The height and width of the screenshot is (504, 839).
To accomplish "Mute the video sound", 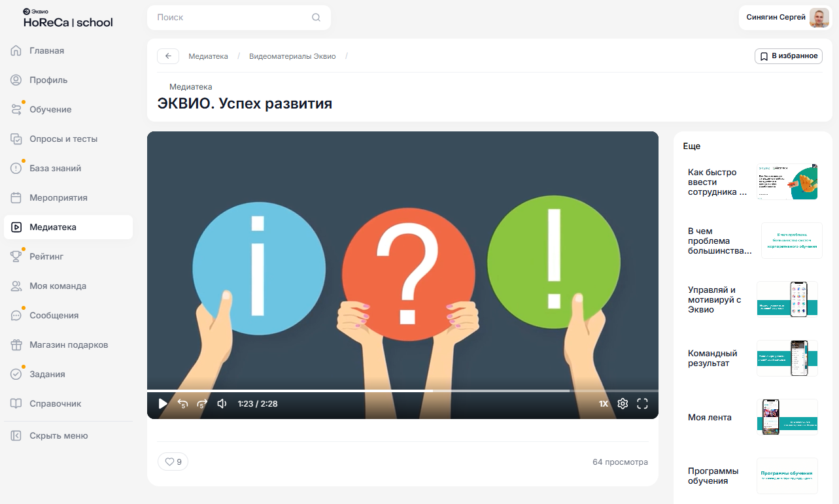I will pyautogui.click(x=222, y=404).
